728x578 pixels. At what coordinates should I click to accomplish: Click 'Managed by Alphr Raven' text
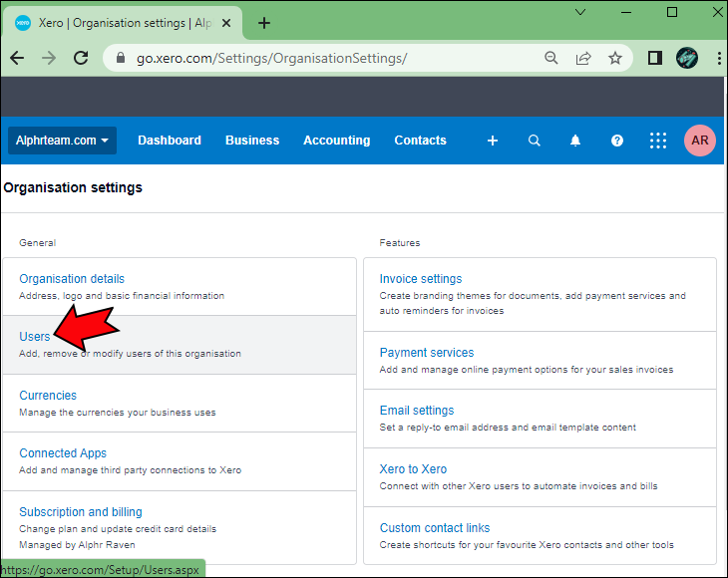pyautogui.click(x=77, y=544)
